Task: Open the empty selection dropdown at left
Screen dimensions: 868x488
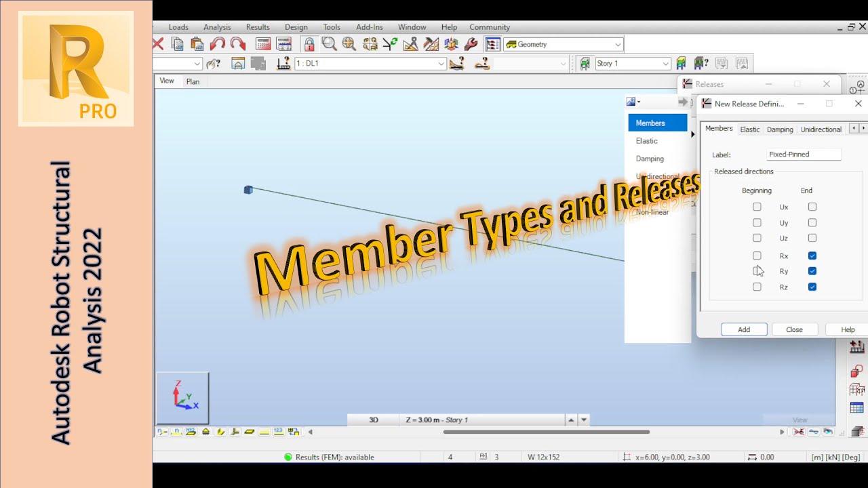Action: pos(197,64)
